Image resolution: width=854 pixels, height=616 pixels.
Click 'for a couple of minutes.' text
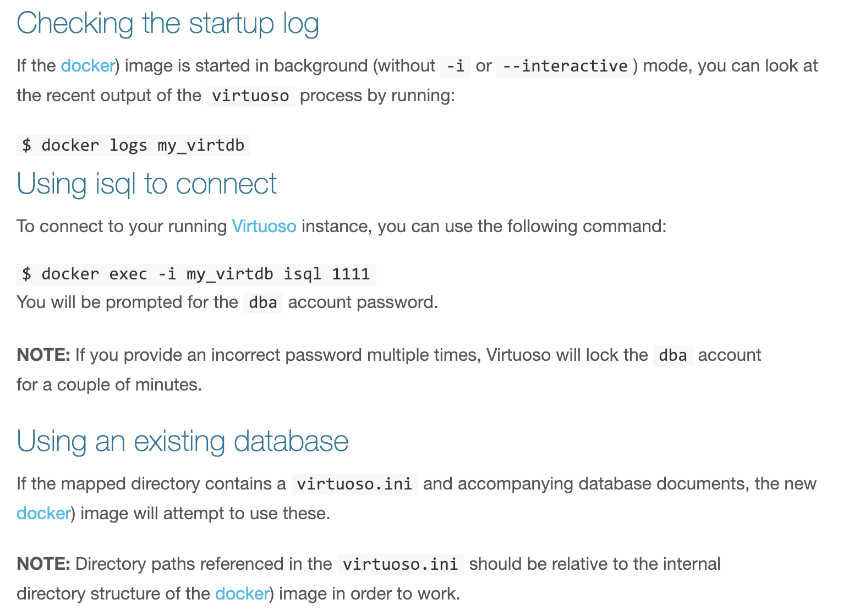point(110,385)
